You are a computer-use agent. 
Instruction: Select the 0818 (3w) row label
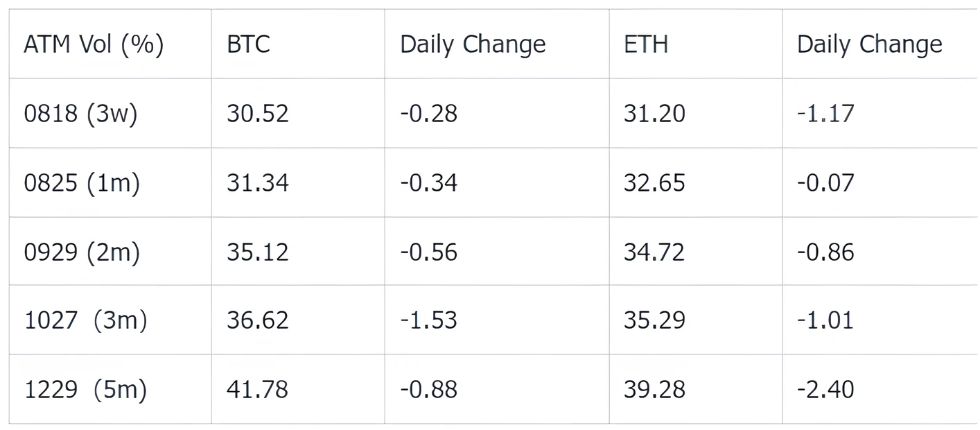click(81, 113)
